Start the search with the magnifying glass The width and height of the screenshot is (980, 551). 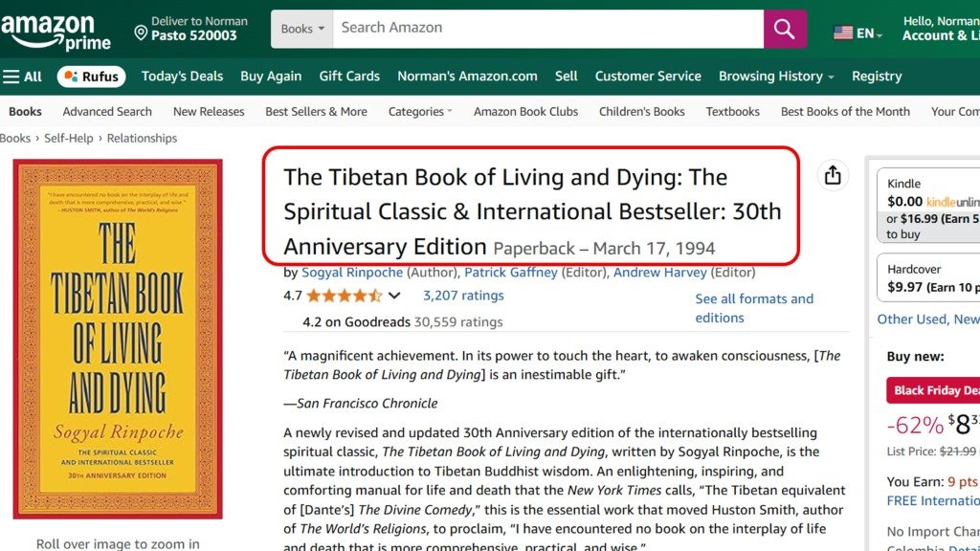[784, 28]
